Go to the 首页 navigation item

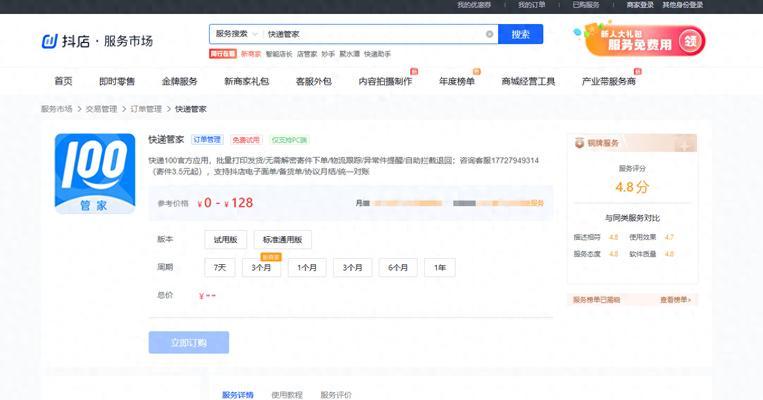[x=63, y=81]
